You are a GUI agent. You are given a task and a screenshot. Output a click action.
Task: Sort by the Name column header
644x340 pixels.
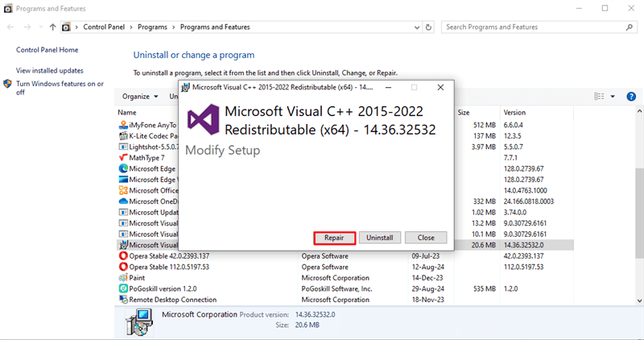[127, 112]
